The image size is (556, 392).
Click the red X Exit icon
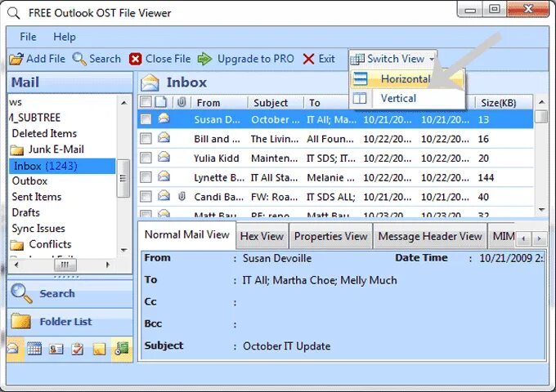click(308, 59)
